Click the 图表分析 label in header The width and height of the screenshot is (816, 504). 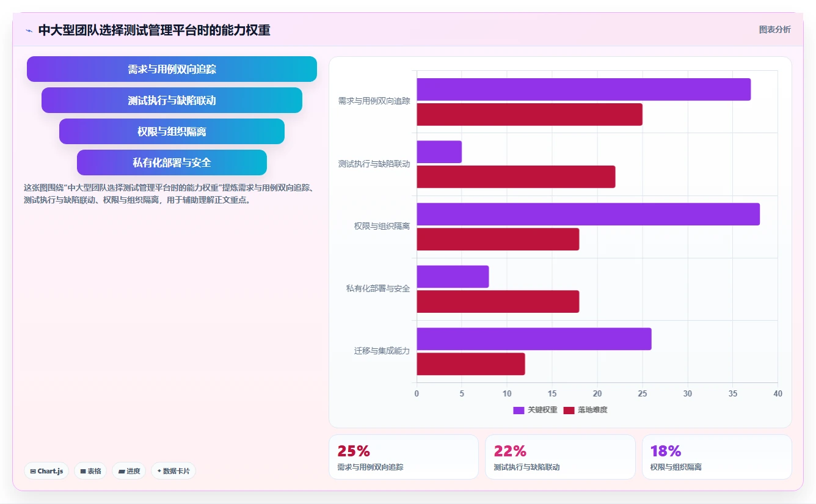click(774, 29)
